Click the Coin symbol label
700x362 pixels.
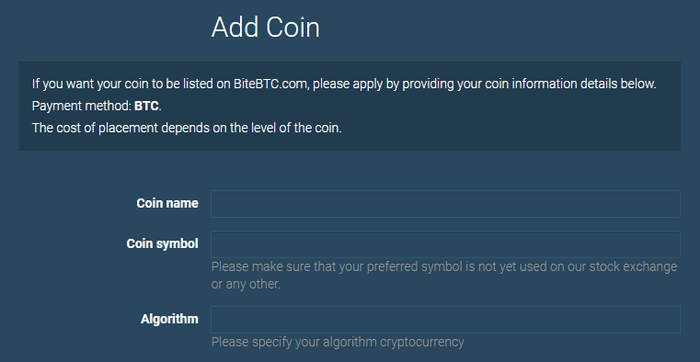(162, 244)
